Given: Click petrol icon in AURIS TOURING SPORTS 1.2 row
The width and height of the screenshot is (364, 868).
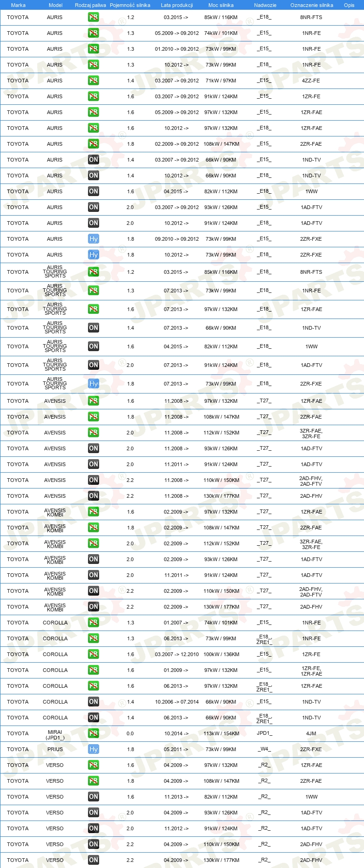Looking at the screenshot, I should [x=93, y=272].
